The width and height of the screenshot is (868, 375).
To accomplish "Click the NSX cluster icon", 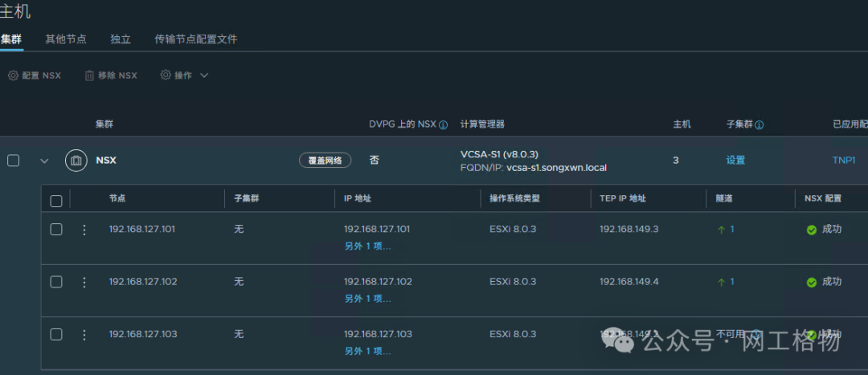I will click(76, 161).
